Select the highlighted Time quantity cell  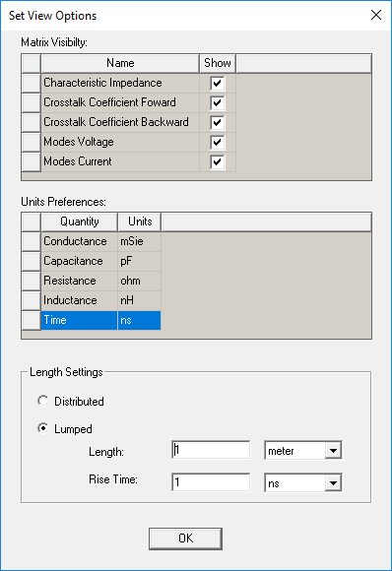[80, 321]
